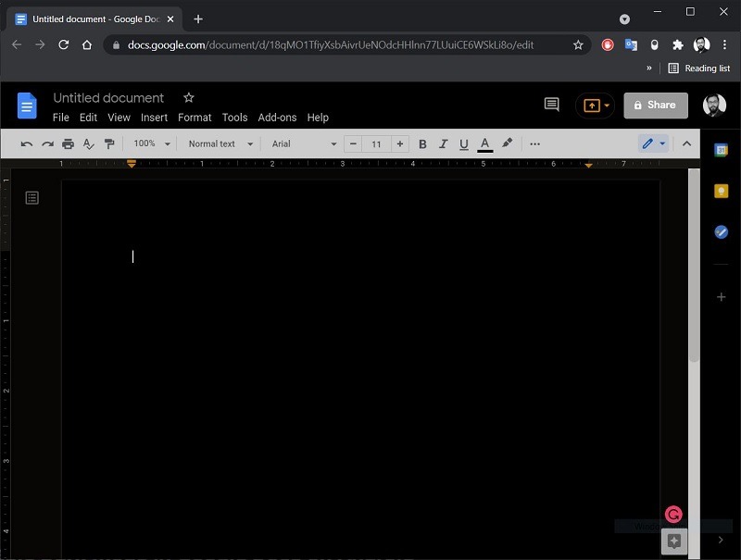The width and height of the screenshot is (741, 560).
Task: Open the Tools menu
Action: click(x=235, y=118)
